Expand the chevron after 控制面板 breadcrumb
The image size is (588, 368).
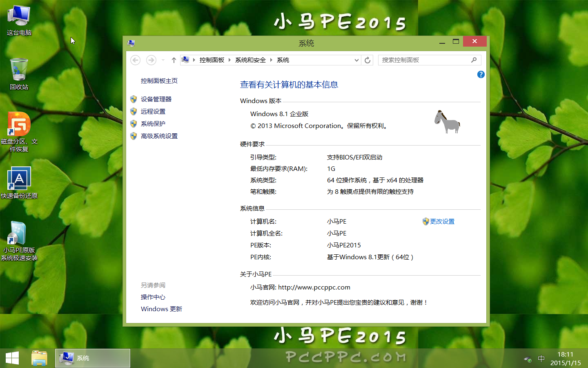coord(229,60)
